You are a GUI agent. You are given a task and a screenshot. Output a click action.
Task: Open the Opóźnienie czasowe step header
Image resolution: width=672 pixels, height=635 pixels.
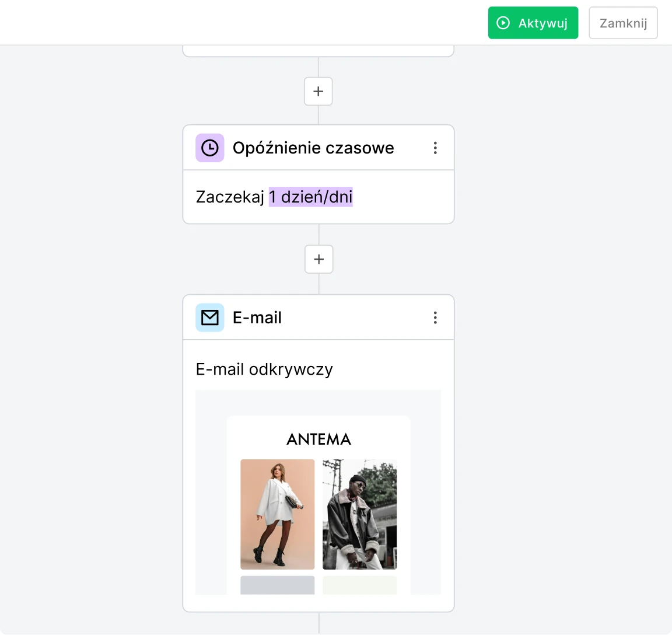pos(313,148)
